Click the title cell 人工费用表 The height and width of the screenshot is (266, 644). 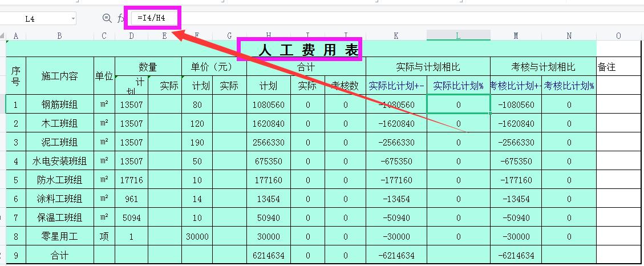[301, 49]
